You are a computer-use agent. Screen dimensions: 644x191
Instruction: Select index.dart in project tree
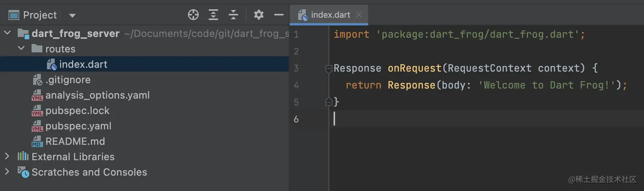(144, 64)
